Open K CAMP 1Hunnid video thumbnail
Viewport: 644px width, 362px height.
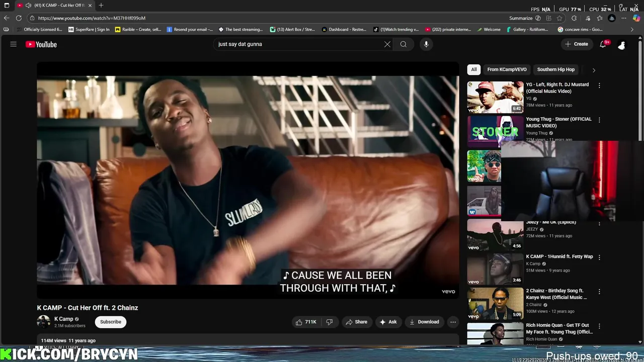[x=495, y=268]
